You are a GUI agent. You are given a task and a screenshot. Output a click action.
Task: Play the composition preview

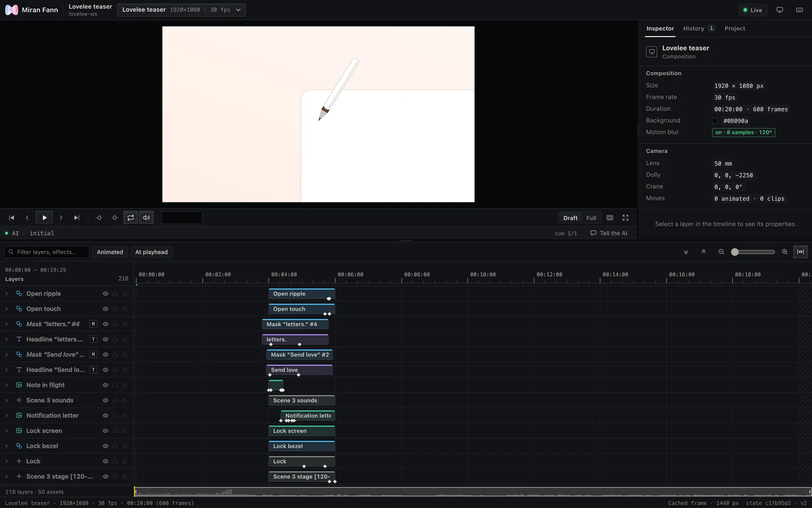point(44,218)
